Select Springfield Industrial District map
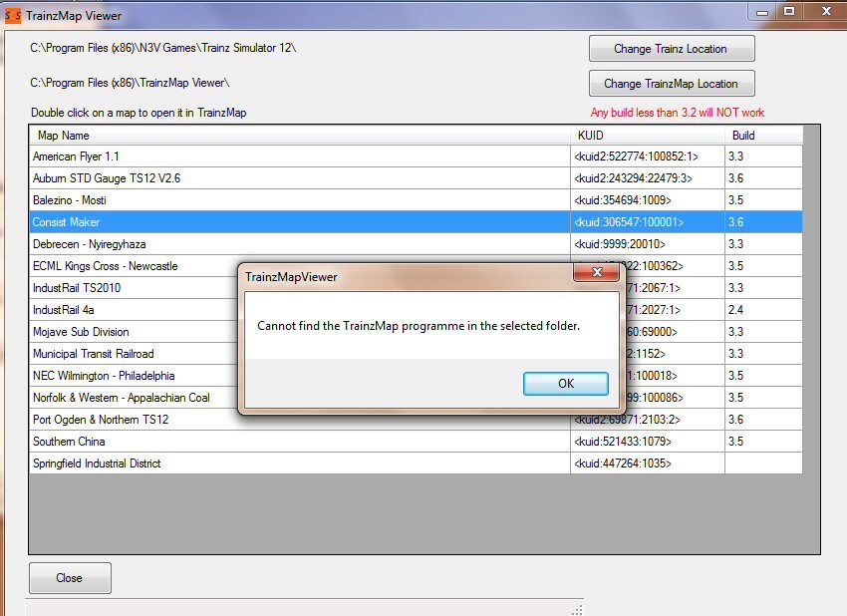The image size is (847, 616). pos(300,463)
